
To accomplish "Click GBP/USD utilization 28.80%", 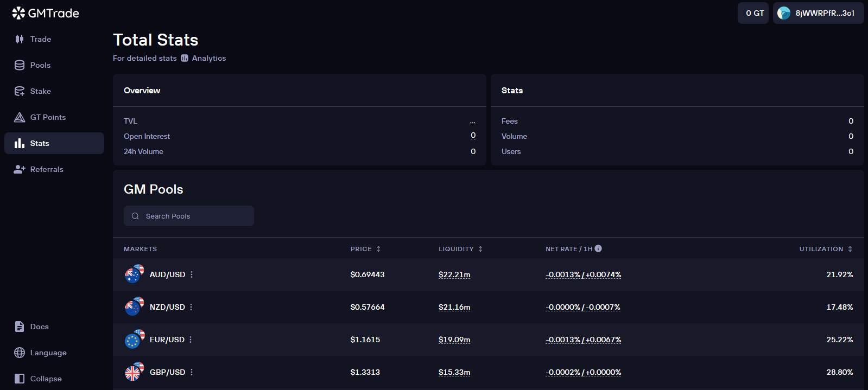I will click(840, 372).
